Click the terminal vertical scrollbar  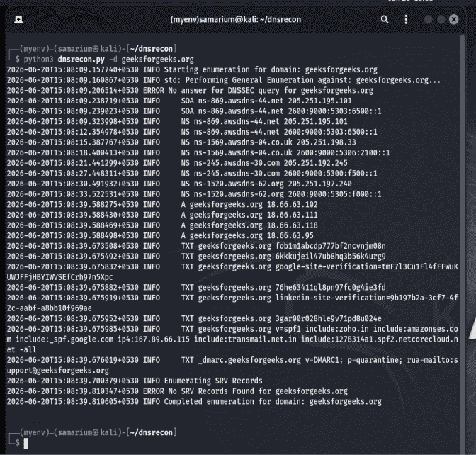click(x=463, y=243)
